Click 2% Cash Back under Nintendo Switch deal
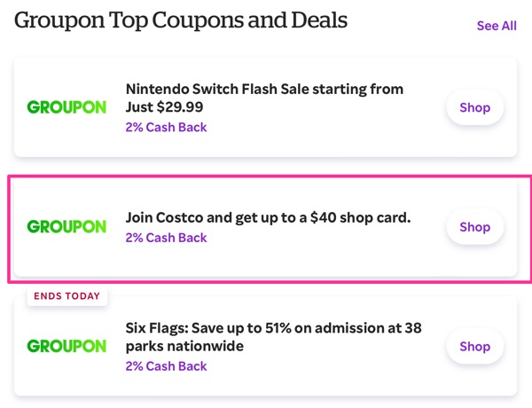 (166, 127)
